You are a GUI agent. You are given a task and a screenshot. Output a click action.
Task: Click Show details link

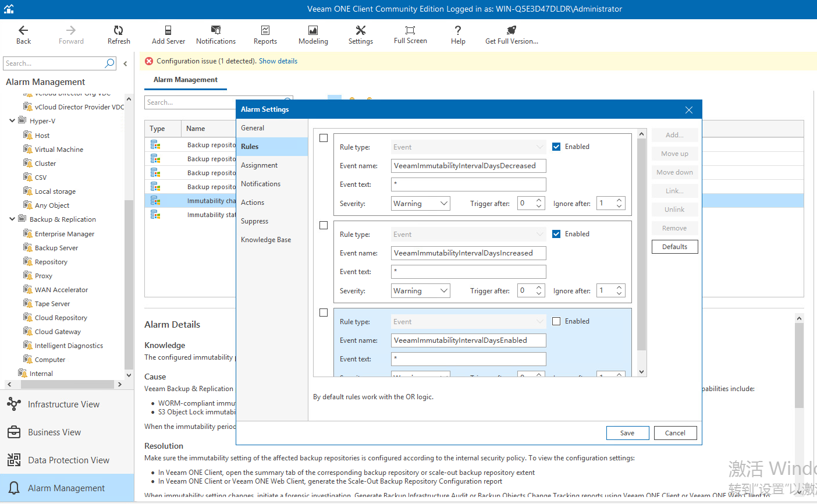(278, 61)
